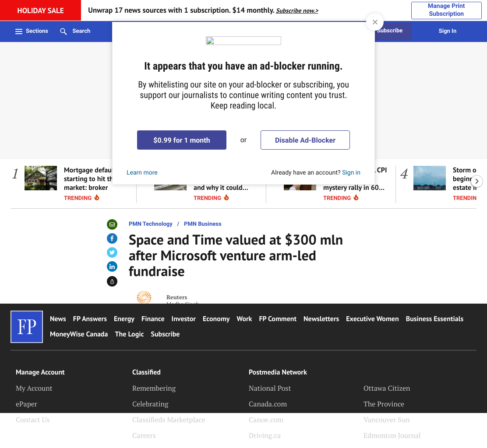Click the Space and Time article headline
This screenshot has height=448, width=487.
click(236, 255)
